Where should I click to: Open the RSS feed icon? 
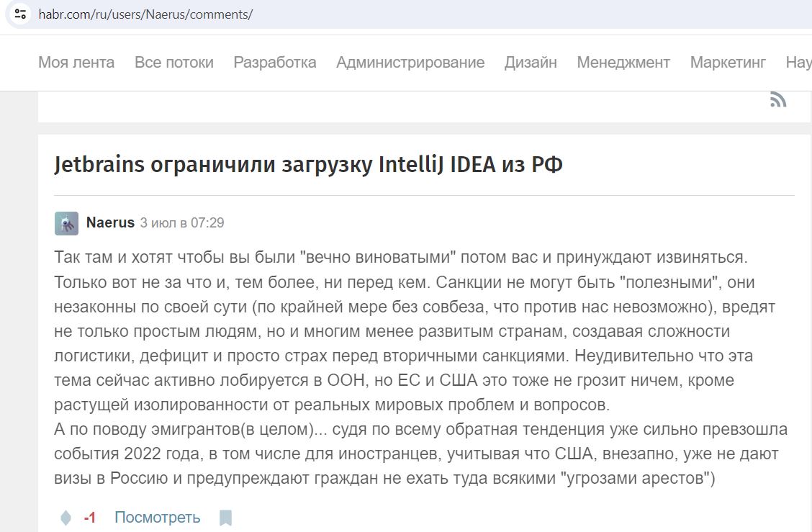point(778,99)
